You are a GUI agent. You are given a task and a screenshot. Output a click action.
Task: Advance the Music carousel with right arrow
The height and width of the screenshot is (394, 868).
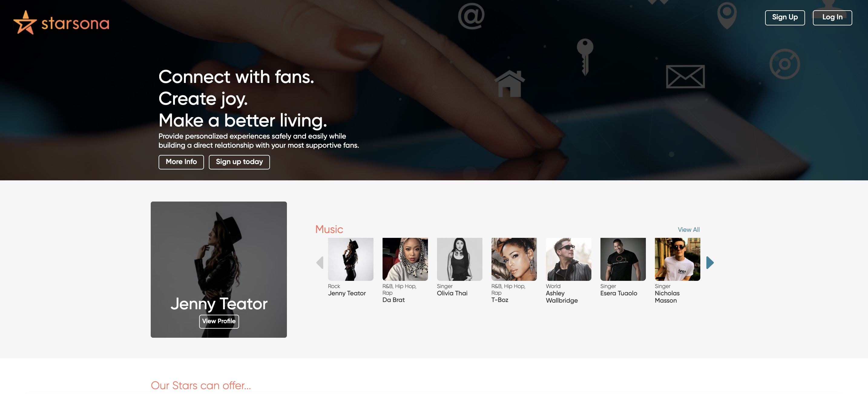click(x=710, y=263)
